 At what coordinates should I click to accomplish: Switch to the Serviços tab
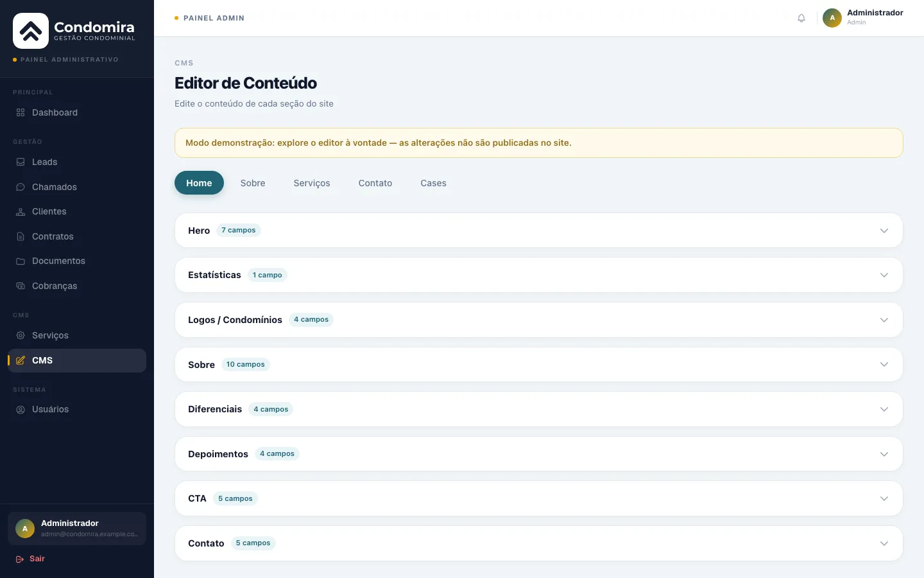pos(312,183)
